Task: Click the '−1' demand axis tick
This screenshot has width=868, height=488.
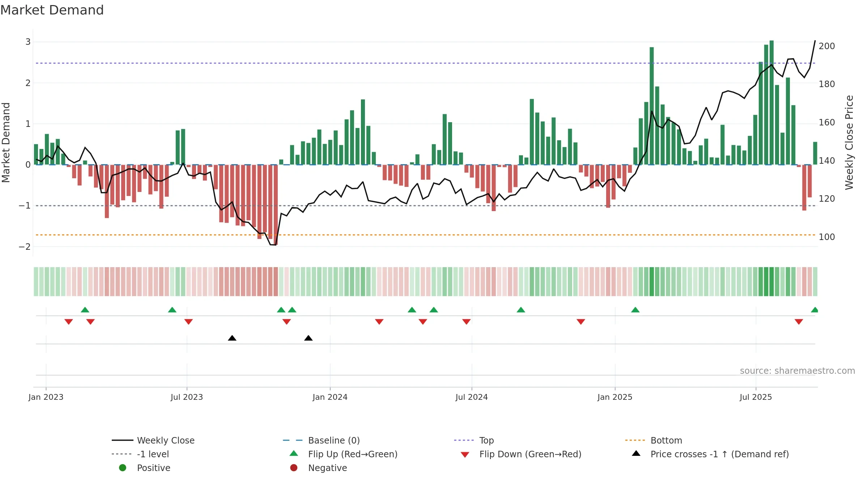Action: [x=25, y=205]
